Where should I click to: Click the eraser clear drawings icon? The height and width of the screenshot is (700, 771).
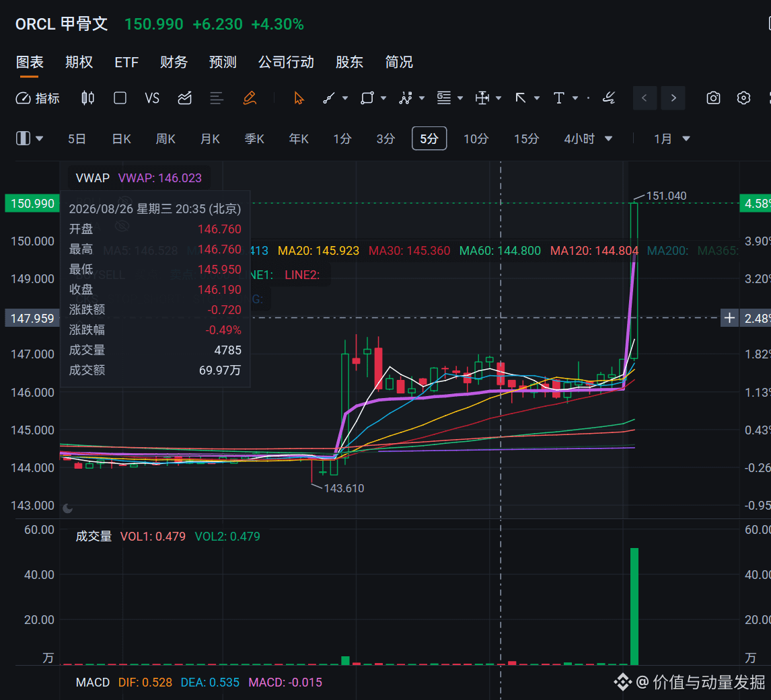pyautogui.click(x=609, y=98)
